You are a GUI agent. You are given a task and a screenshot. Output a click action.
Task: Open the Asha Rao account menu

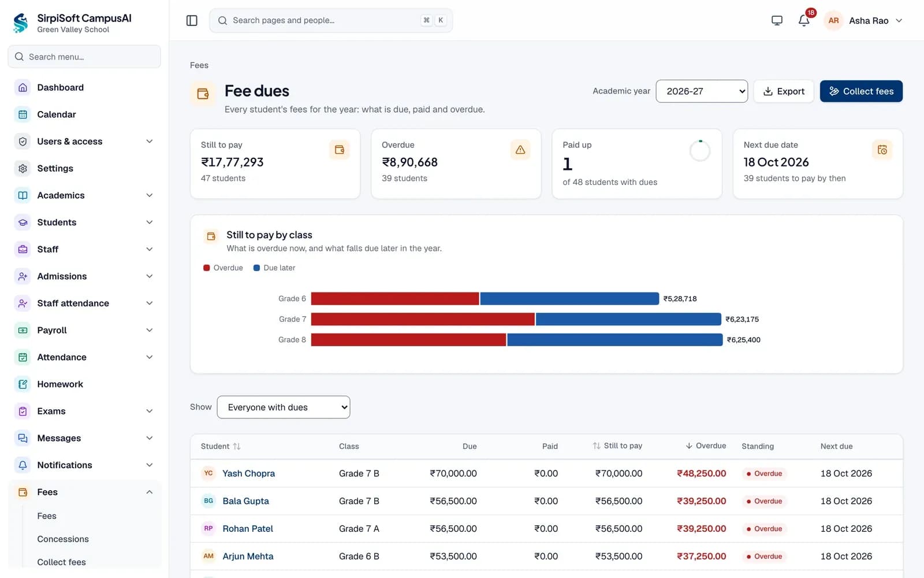[x=863, y=21]
